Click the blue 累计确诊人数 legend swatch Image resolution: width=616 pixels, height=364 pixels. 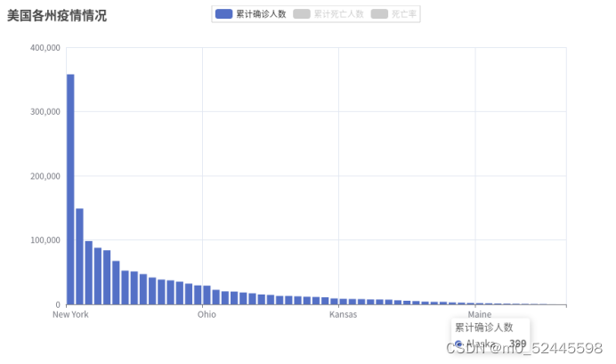224,14
